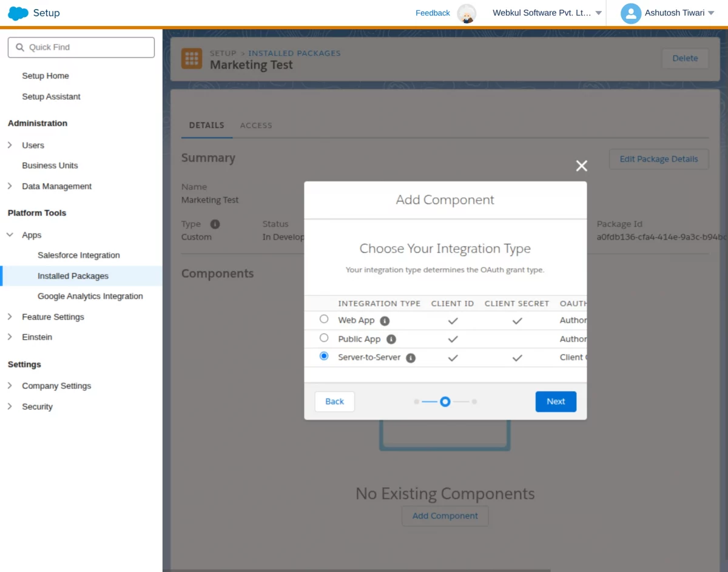Close the Add Component dialog with X
This screenshot has height=572, width=728.
[x=581, y=166]
